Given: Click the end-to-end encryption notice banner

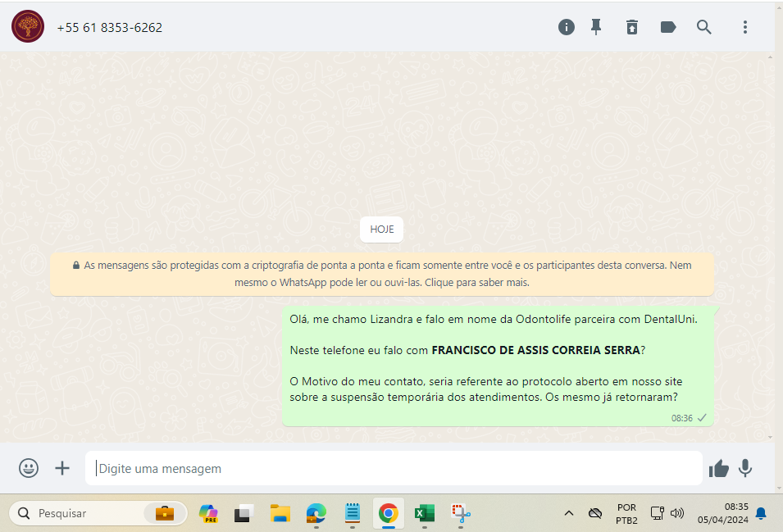Looking at the screenshot, I should (382, 274).
